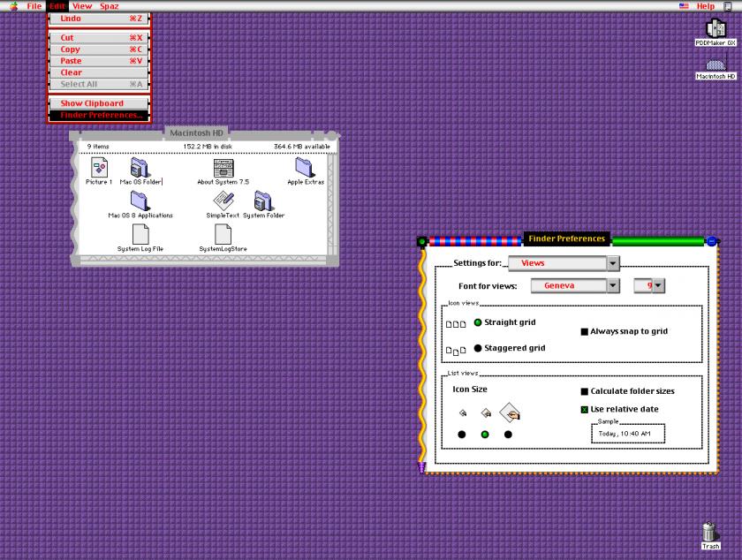
Task: Select the Apple Extras folder icon
Action: (x=304, y=167)
